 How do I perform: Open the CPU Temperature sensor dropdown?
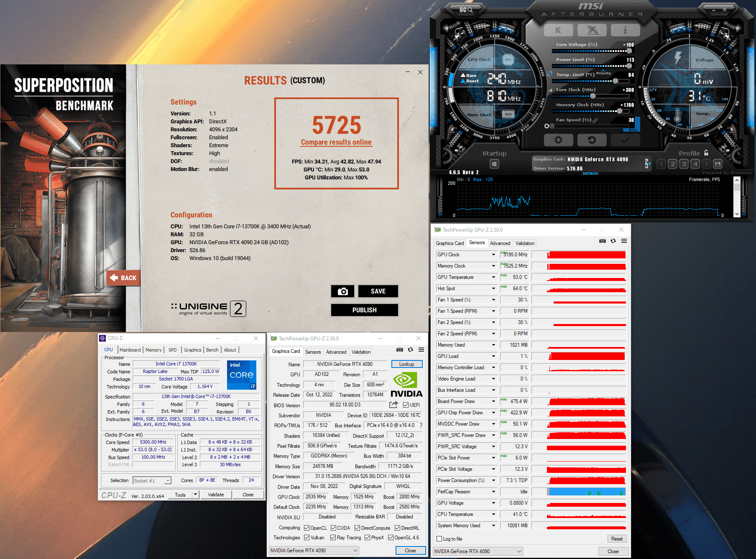pos(493,514)
